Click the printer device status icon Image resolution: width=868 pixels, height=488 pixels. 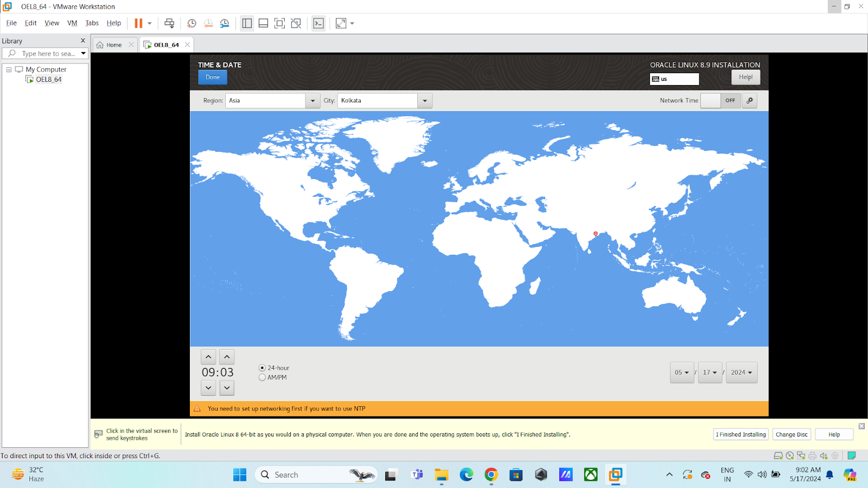(812, 455)
